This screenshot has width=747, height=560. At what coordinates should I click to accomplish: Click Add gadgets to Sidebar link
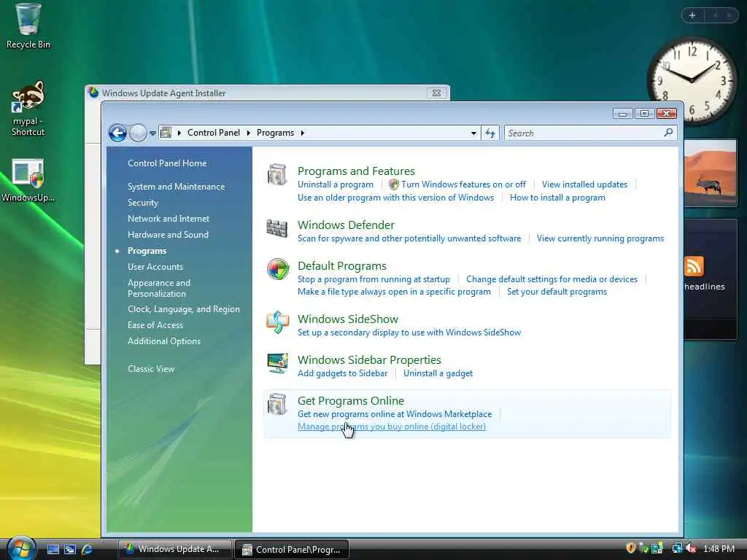(x=343, y=373)
